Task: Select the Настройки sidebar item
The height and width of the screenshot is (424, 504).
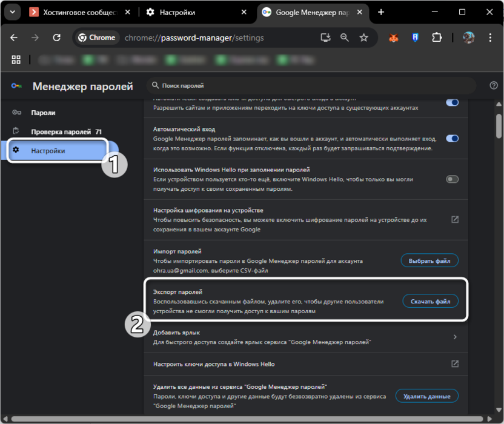Action: pyautogui.click(x=60, y=151)
